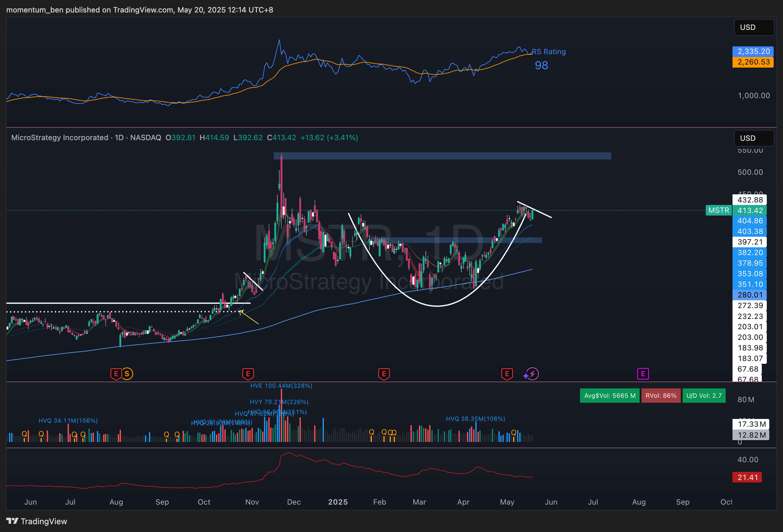
Task: Open the USD currency selector on price pane
Action: [x=754, y=138]
